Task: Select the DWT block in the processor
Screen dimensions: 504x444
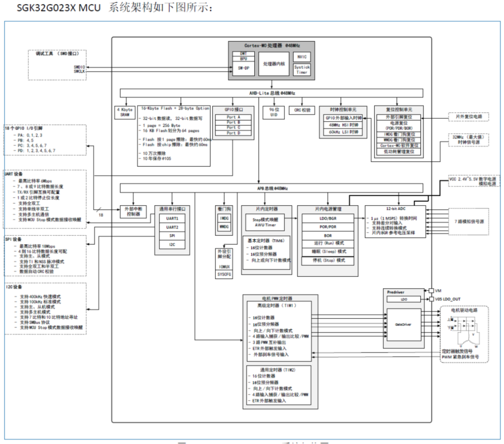Action: click(x=243, y=54)
